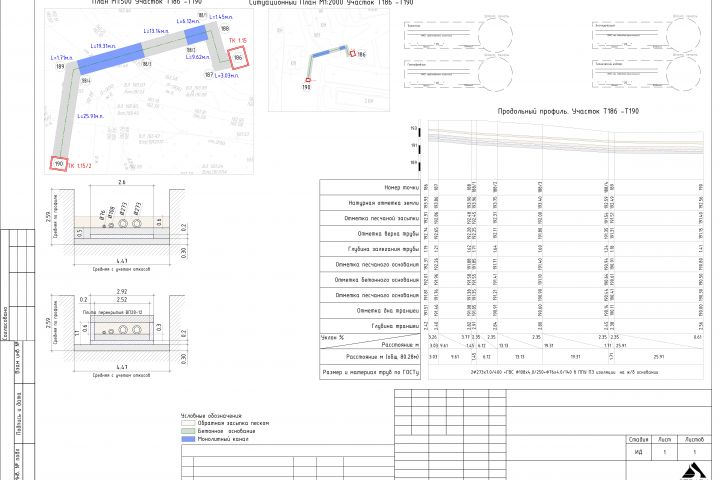Click the blue Монолитный канал legend swatch
The width and height of the screenshot is (720, 480).
[188, 439]
